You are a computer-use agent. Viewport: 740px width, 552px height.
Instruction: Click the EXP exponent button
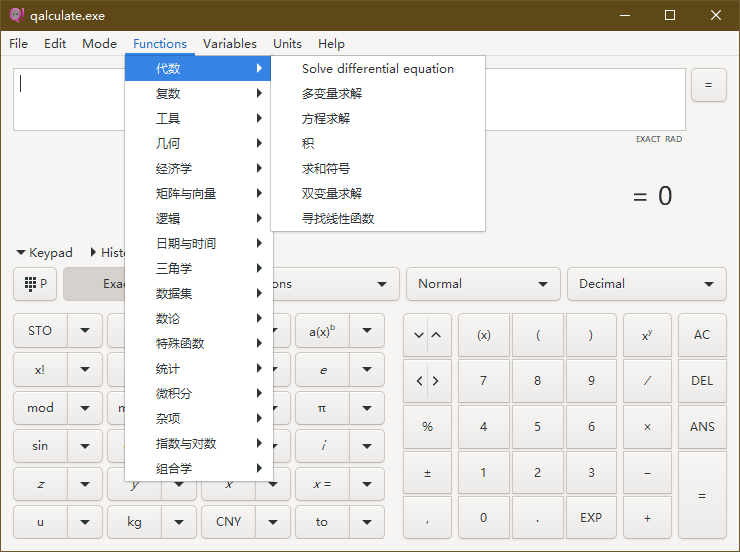coord(591,517)
